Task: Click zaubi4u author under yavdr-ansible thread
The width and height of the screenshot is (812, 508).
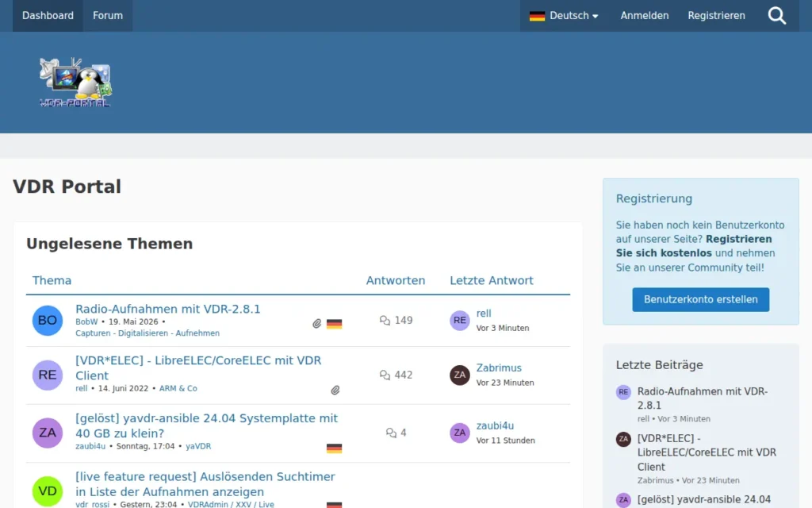Action: pos(90,446)
